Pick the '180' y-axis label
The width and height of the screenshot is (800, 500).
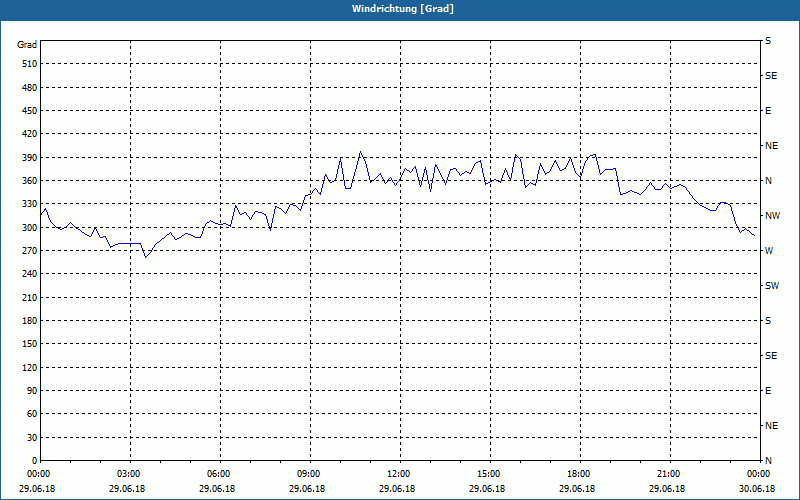coord(30,321)
